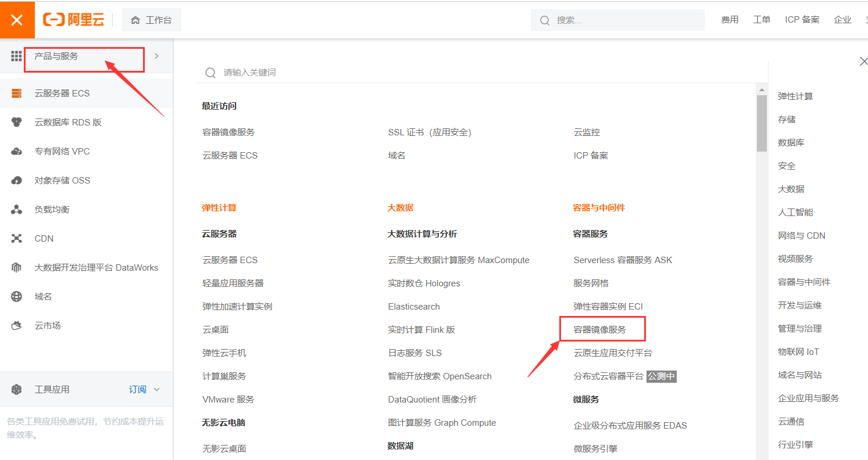The height and width of the screenshot is (460, 868).
Task: Click the product list scrollbar thumb
Action: point(762,123)
